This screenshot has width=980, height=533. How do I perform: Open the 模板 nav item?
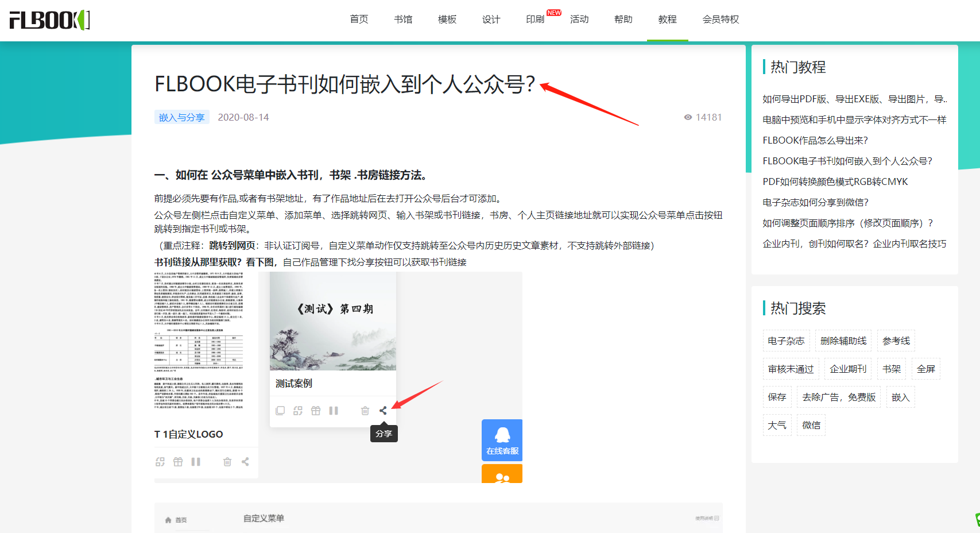[x=447, y=20]
